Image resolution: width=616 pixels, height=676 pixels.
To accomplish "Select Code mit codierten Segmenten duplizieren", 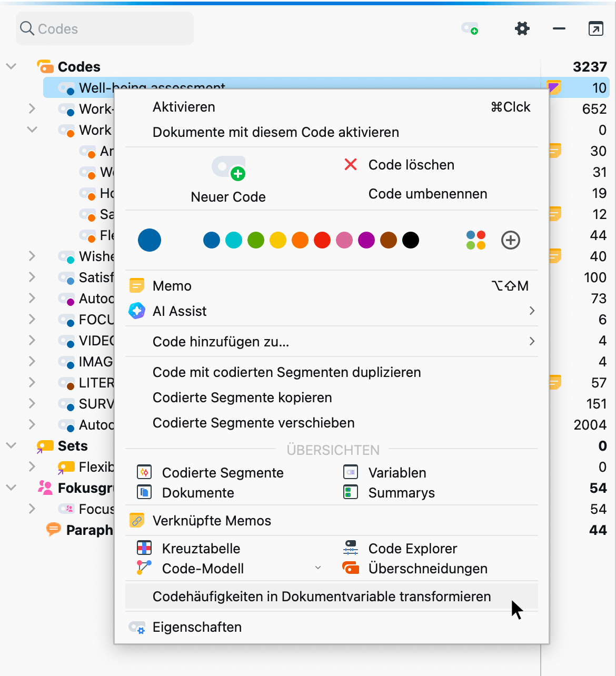I will (x=332, y=372).
